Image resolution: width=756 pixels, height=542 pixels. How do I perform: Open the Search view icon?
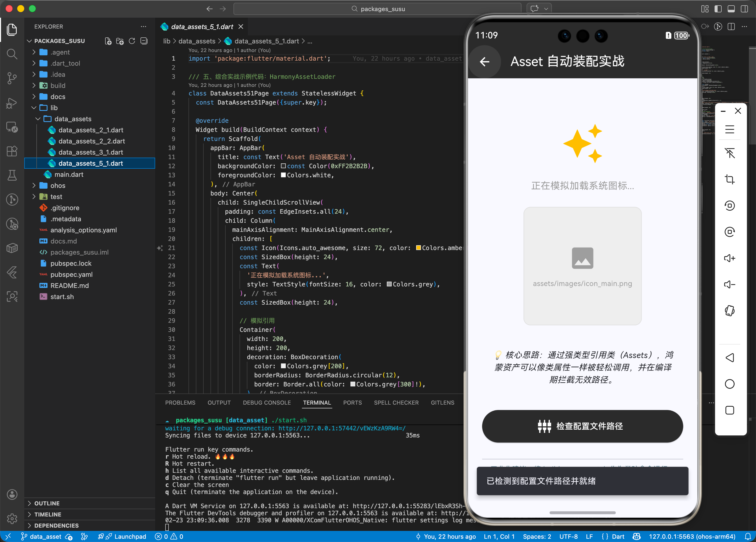pyautogui.click(x=12, y=54)
